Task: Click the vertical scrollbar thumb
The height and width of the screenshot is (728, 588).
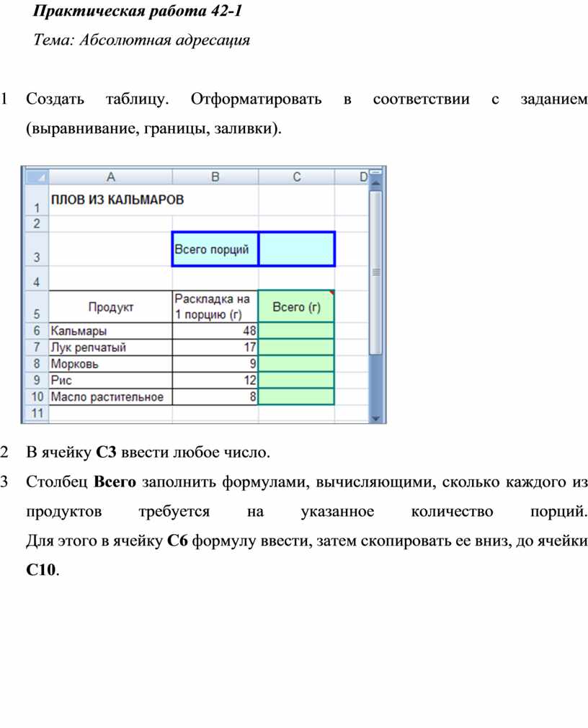Action: point(375,272)
